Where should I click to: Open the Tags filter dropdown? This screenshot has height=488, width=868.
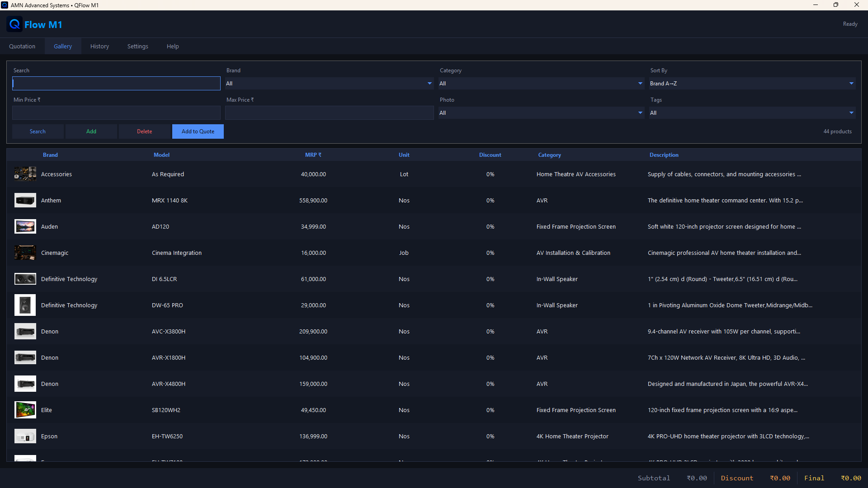[752, 113]
